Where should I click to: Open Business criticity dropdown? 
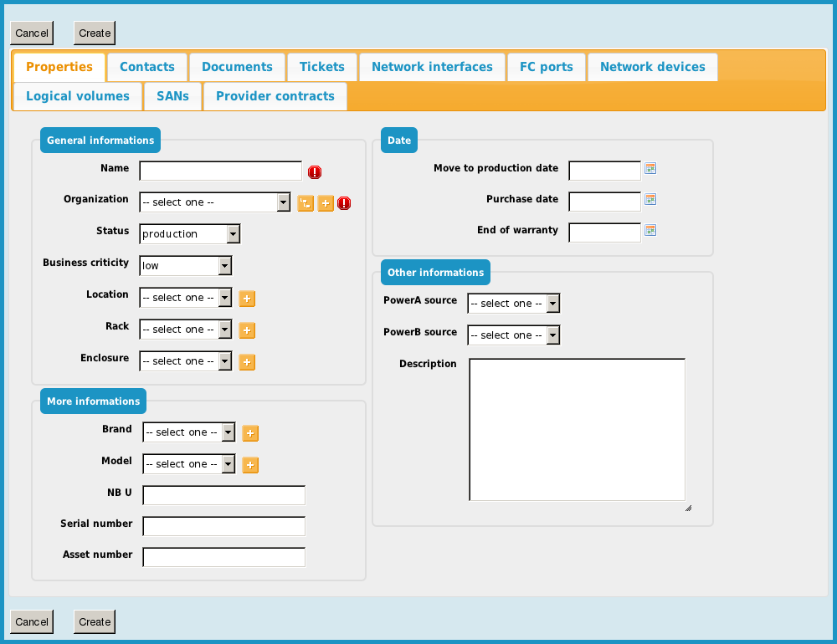(x=185, y=266)
